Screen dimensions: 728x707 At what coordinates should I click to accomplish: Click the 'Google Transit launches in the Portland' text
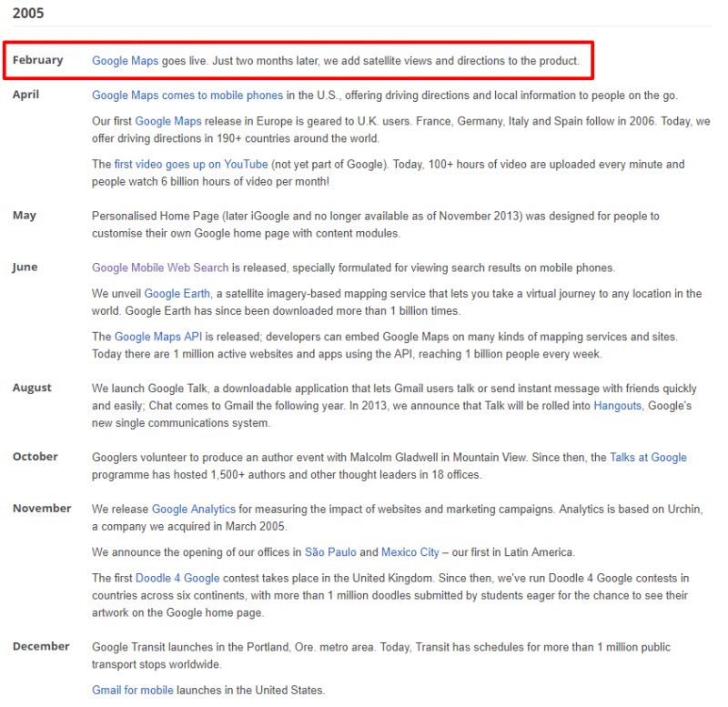380,655
